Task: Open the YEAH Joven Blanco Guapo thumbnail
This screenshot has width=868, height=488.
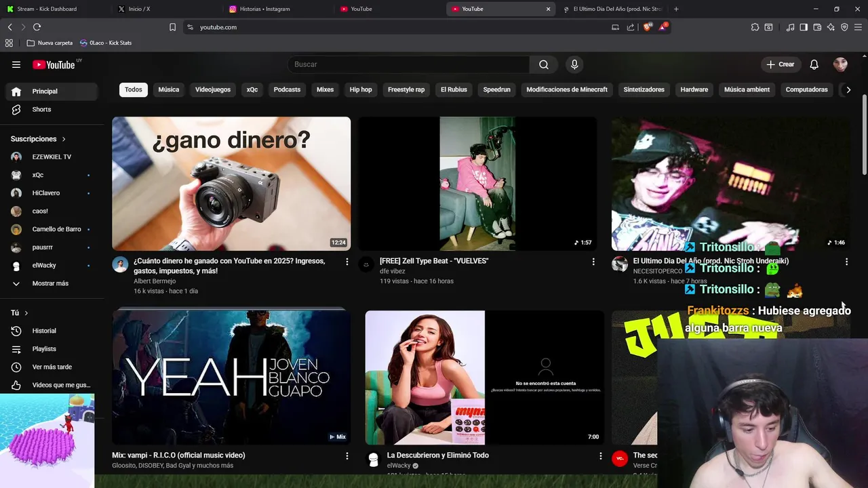Action: coord(231,377)
